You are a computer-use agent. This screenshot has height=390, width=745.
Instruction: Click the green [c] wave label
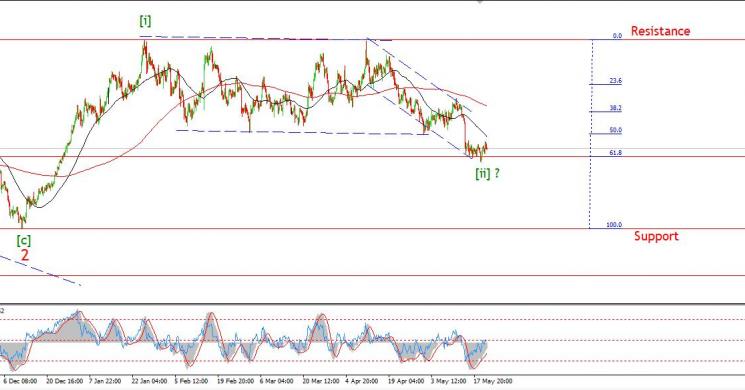point(24,240)
